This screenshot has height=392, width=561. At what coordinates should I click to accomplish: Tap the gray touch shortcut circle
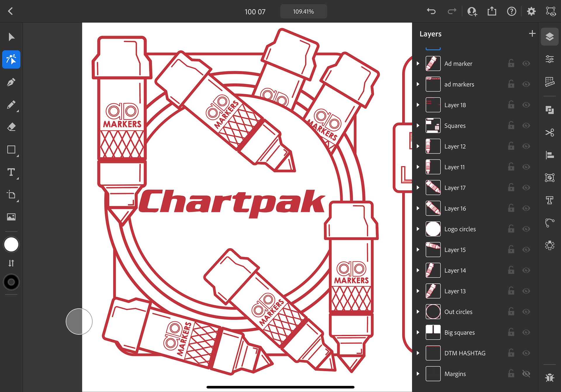pyautogui.click(x=79, y=321)
